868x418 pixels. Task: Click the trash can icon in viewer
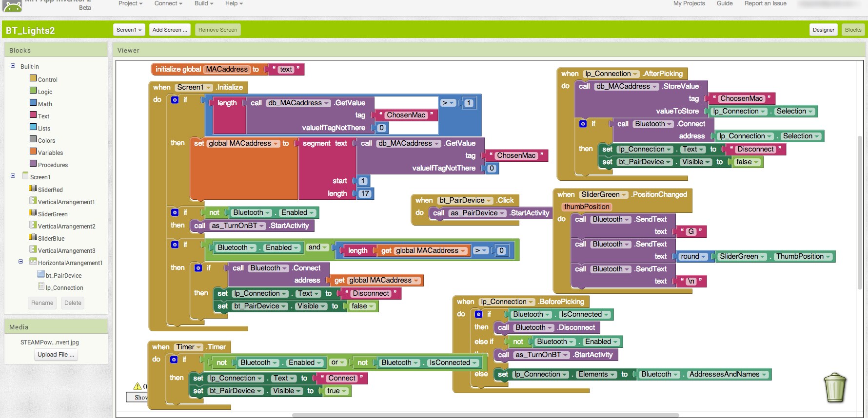(834, 388)
